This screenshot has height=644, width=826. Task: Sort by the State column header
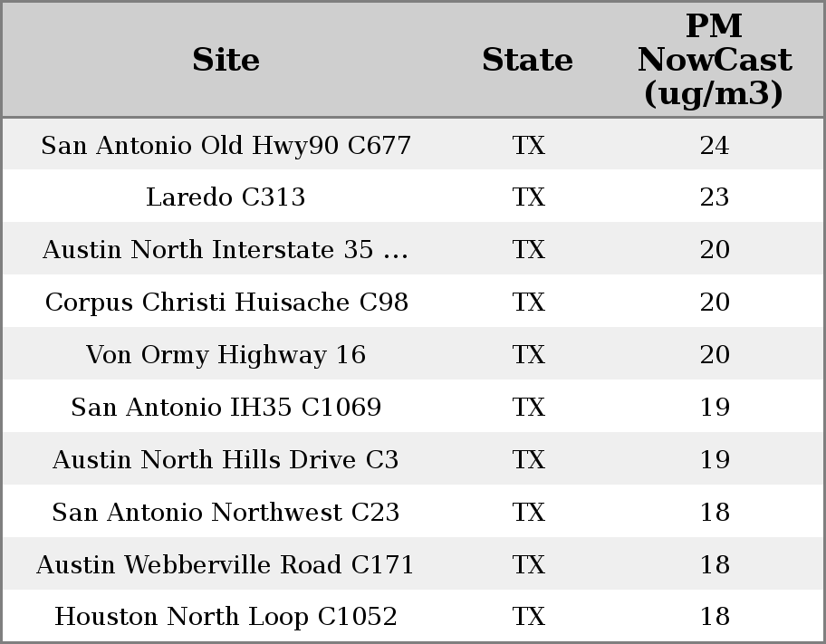click(x=527, y=61)
